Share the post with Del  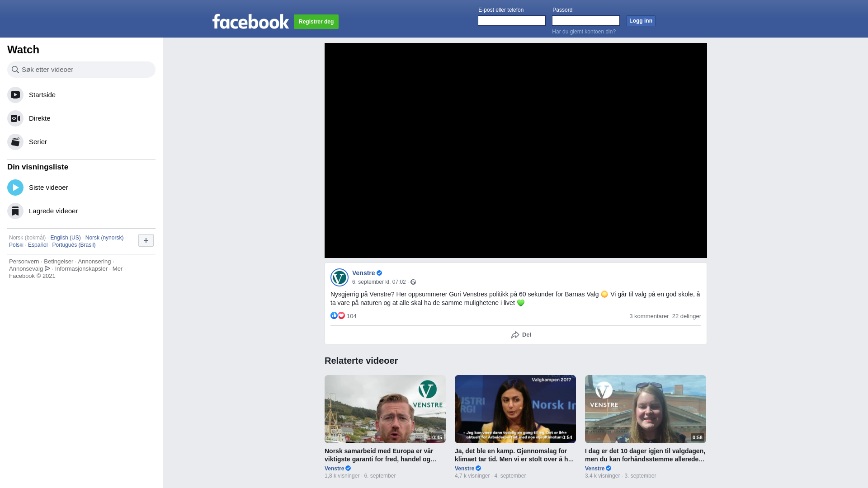[521, 335]
